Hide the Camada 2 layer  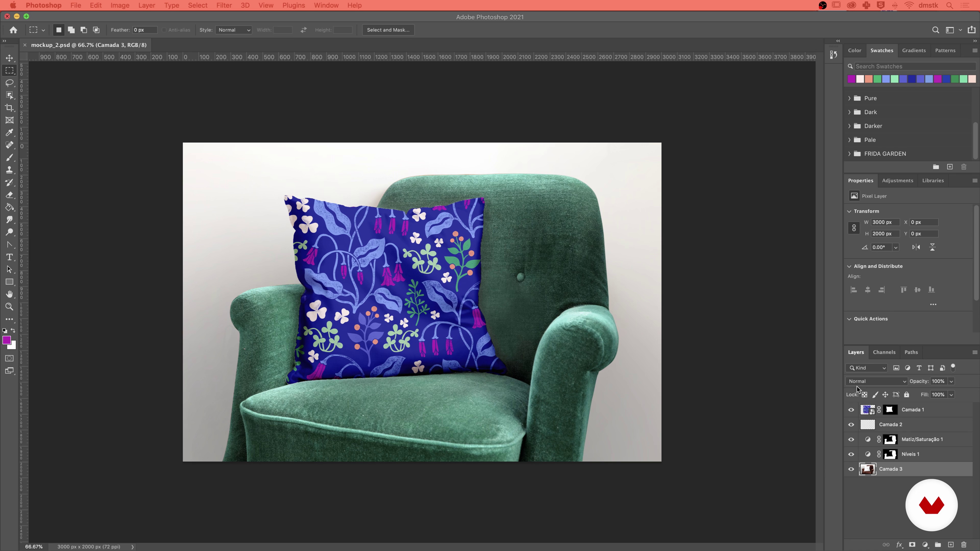point(851,425)
